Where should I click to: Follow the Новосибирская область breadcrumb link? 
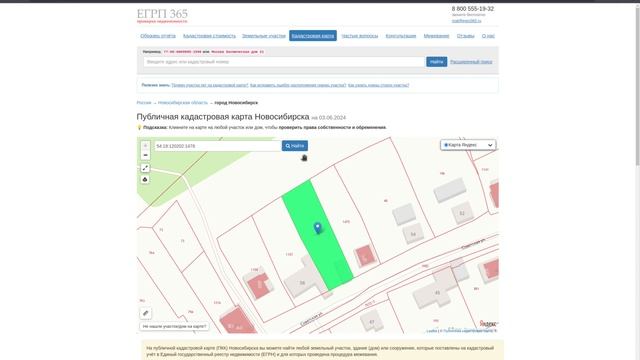point(183,103)
